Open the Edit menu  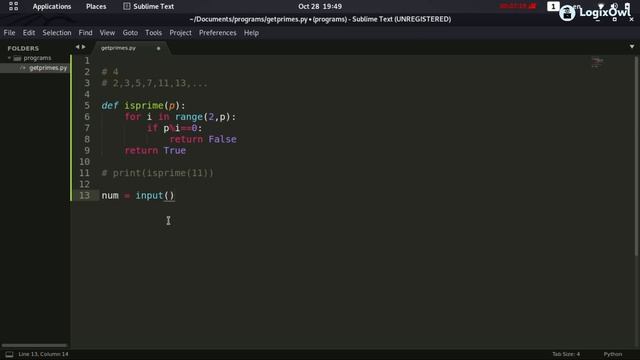coord(29,33)
